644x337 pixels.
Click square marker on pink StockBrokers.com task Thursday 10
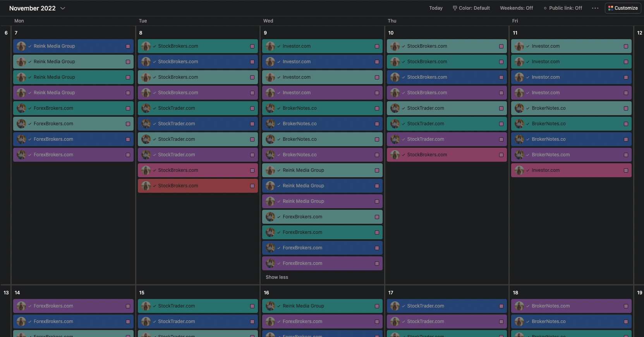[x=501, y=155]
